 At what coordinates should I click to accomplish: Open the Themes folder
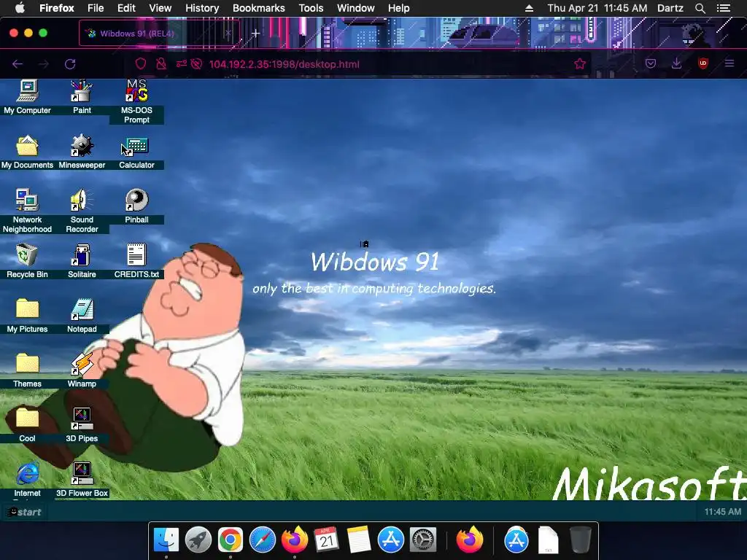pyautogui.click(x=27, y=370)
